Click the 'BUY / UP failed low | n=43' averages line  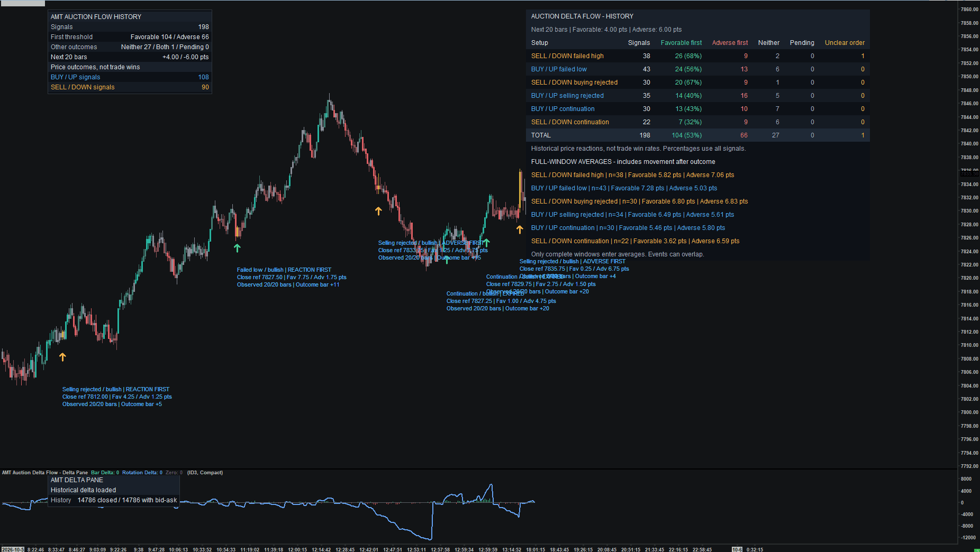coord(624,188)
